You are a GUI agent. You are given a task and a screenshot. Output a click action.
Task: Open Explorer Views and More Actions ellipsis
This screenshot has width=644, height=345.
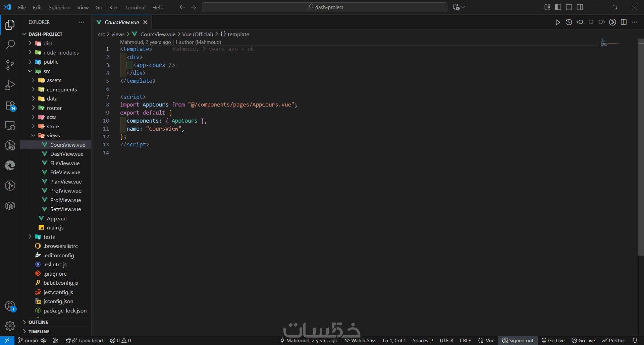click(x=82, y=22)
